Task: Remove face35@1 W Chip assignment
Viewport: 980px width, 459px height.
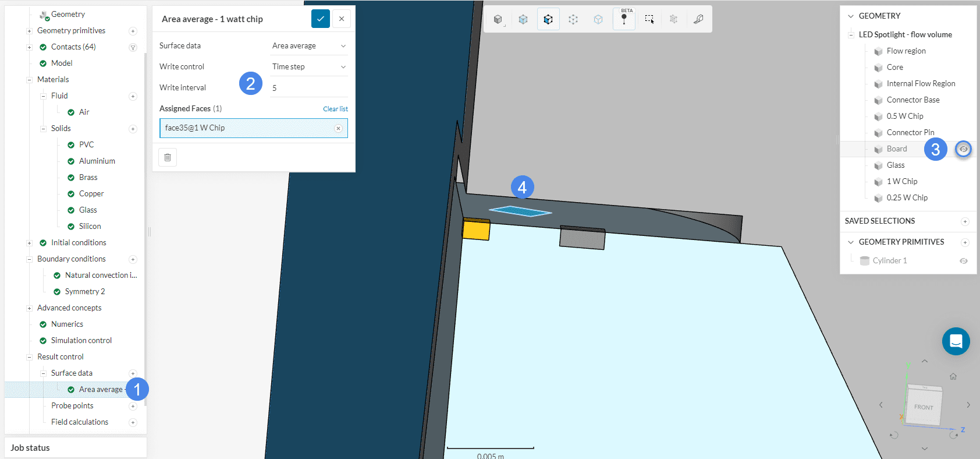Action: click(338, 128)
